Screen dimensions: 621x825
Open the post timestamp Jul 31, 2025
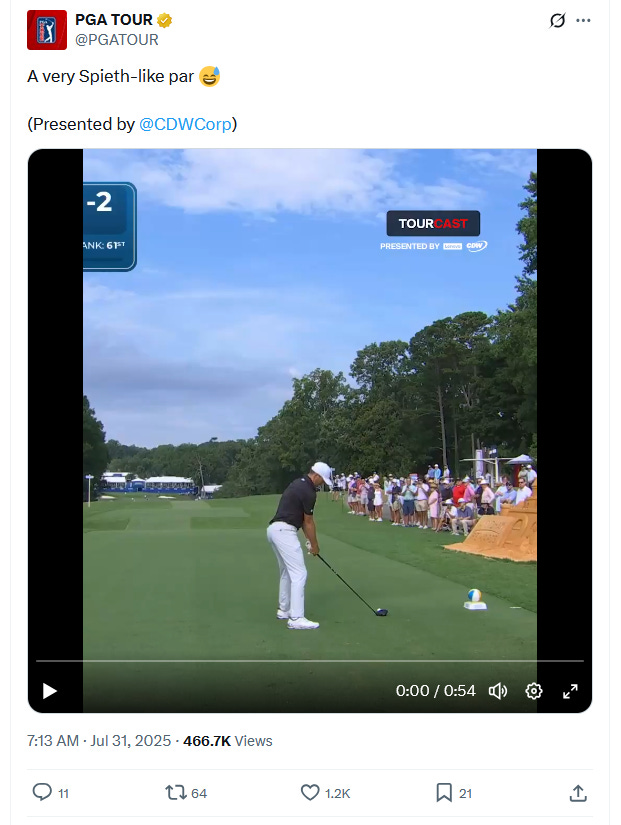99,741
